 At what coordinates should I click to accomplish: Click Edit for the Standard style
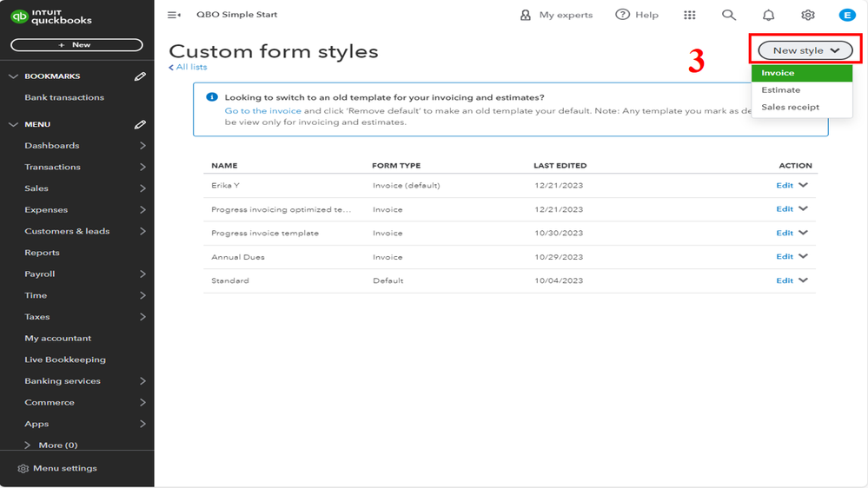pos(785,280)
